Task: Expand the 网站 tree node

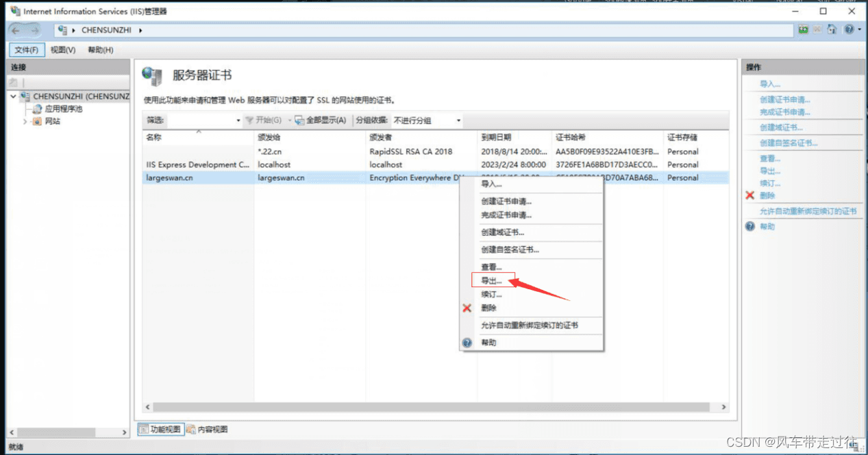Action: [25, 121]
